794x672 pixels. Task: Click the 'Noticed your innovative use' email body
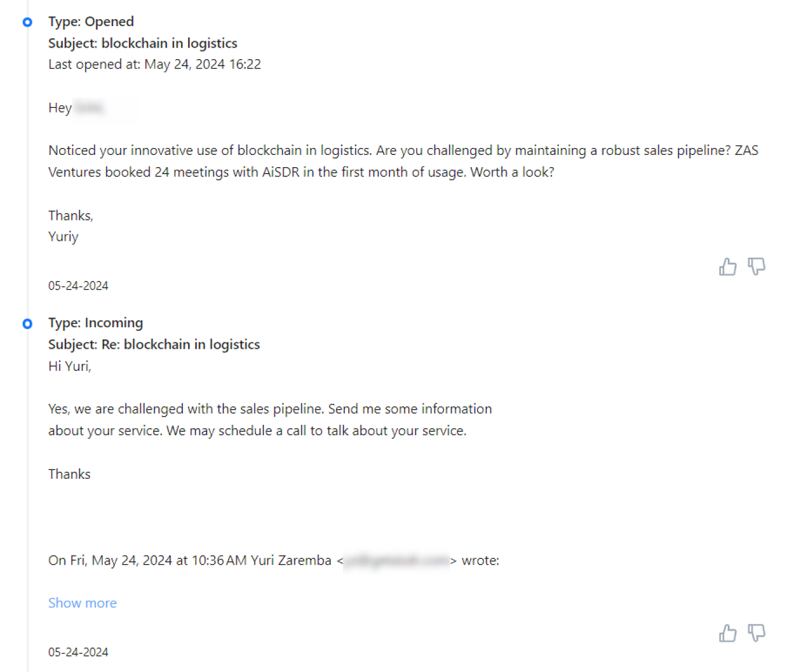[403, 161]
